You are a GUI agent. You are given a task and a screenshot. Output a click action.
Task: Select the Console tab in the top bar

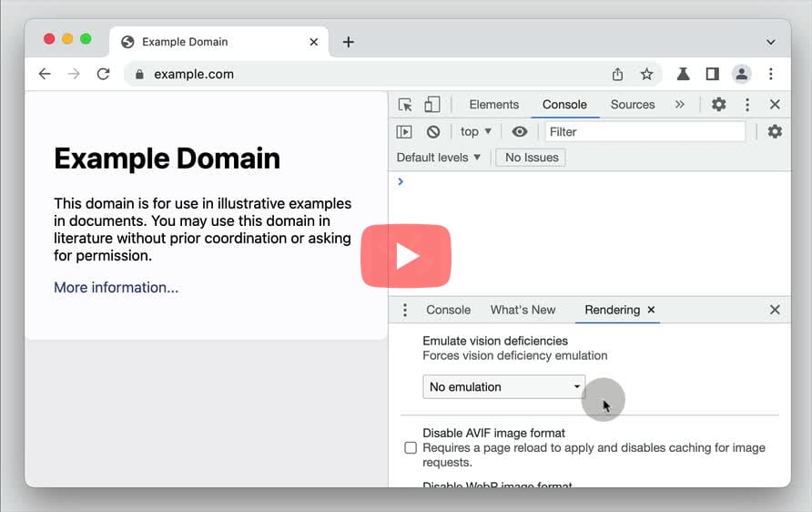pyautogui.click(x=564, y=105)
